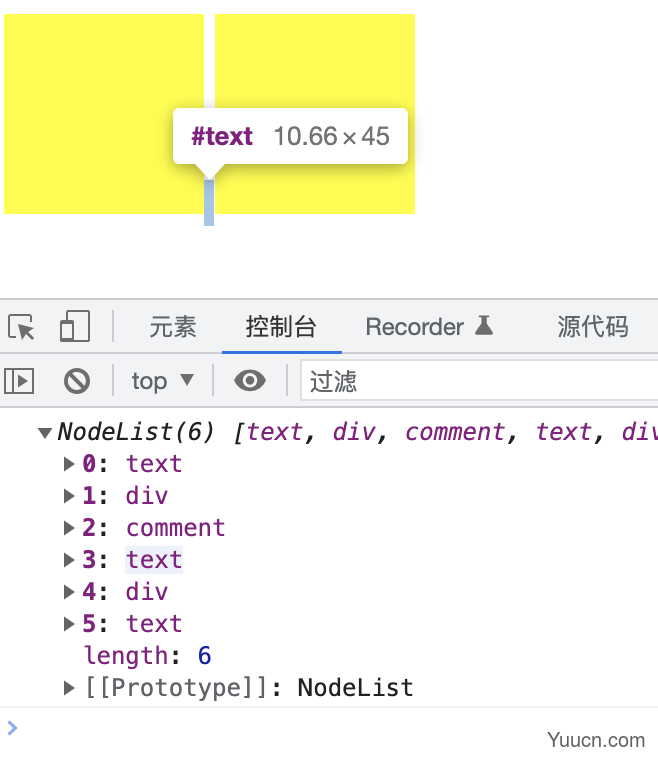Screen dimensions: 658x770
Task: Expand entry 3: text
Action: (69, 560)
